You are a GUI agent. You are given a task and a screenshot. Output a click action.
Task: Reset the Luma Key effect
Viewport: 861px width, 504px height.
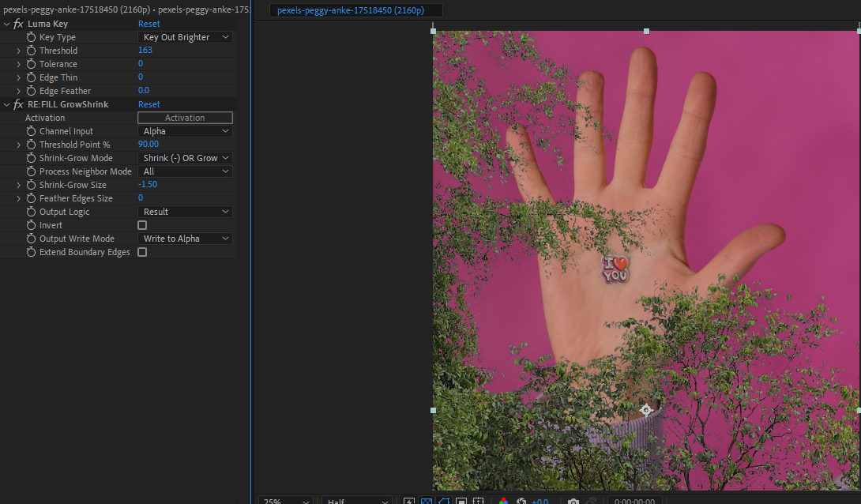149,24
